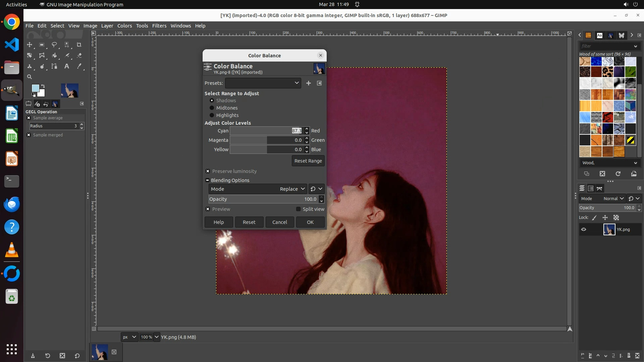Select the Zoom magnifier tool
The width and height of the screenshot is (644, 362).
pyautogui.click(x=30, y=77)
